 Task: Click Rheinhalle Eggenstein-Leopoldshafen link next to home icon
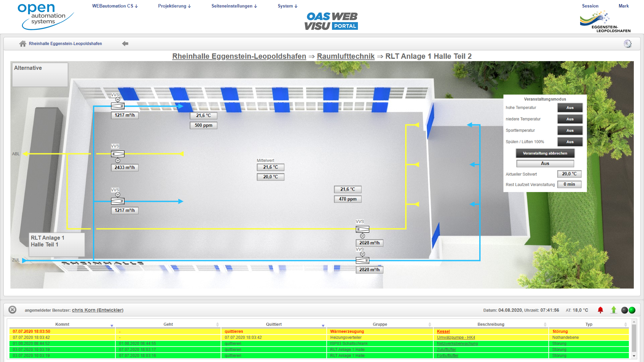pos(65,44)
